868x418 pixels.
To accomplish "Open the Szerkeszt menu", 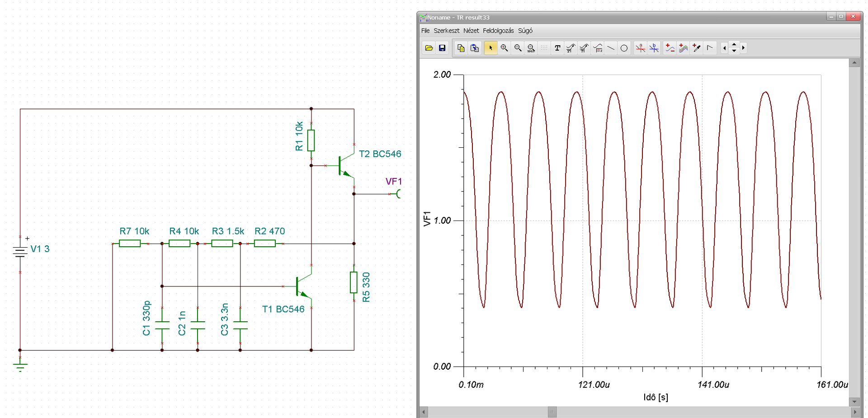I will tap(447, 31).
